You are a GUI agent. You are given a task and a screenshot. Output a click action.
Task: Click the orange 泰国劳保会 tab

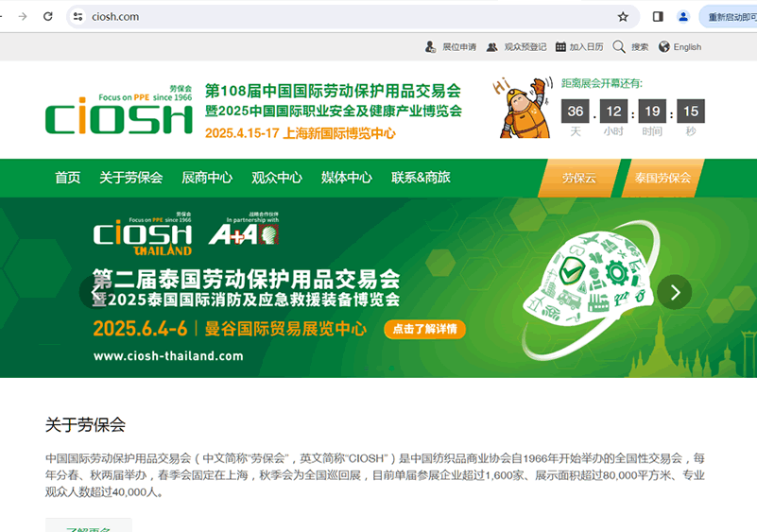[662, 179]
